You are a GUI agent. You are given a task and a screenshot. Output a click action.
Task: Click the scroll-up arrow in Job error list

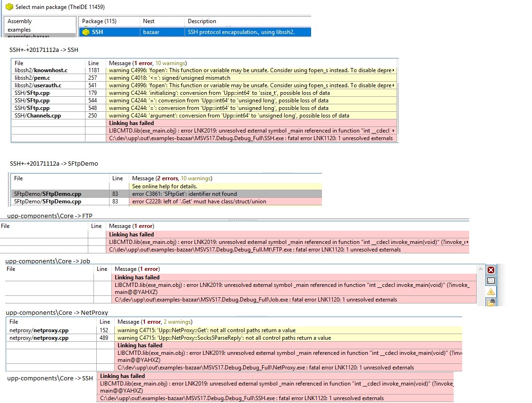481,269
